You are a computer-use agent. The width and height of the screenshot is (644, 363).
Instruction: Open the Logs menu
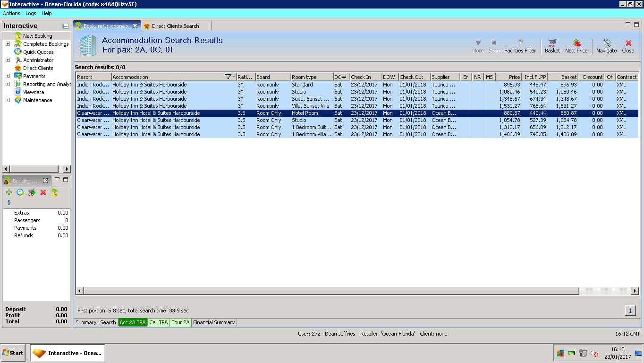[x=31, y=13]
